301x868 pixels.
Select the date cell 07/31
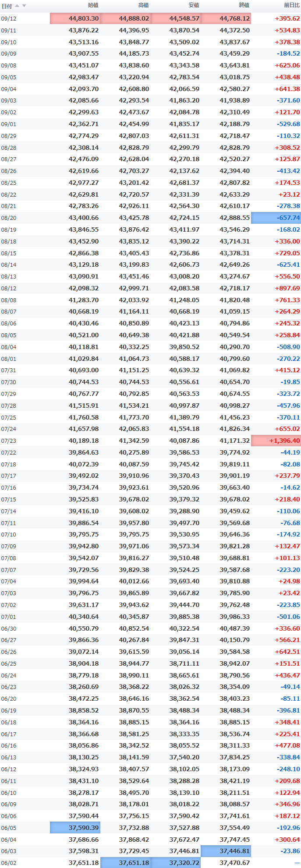[x=8, y=370]
